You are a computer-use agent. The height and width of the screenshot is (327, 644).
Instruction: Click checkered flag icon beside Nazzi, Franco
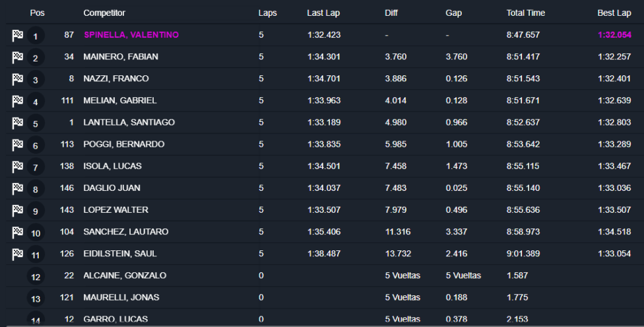17,79
